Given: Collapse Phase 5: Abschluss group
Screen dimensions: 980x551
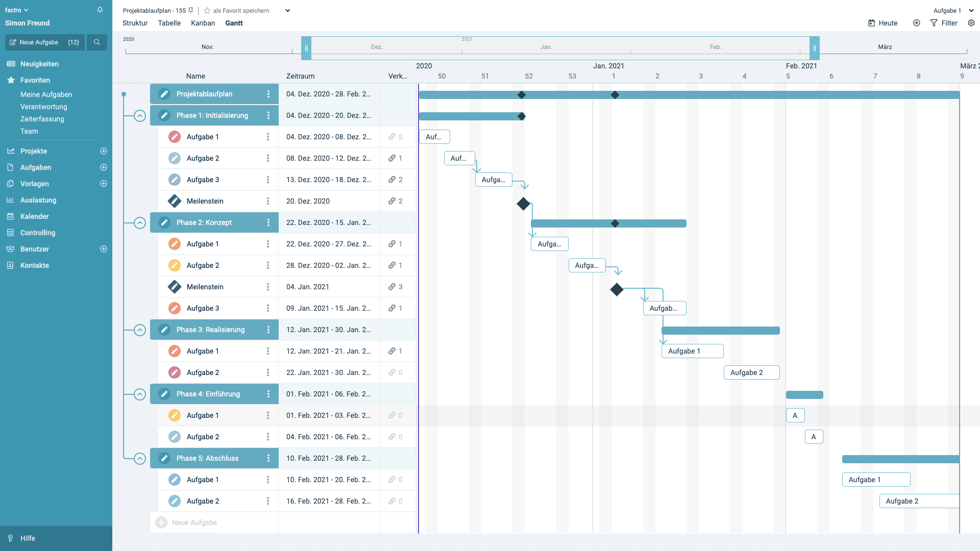Looking at the screenshot, I should (x=140, y=459).
